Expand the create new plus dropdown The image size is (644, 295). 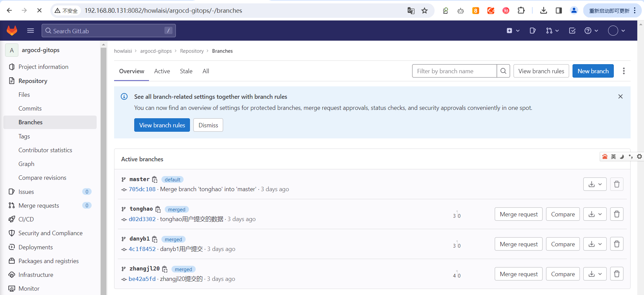(513, 31)
